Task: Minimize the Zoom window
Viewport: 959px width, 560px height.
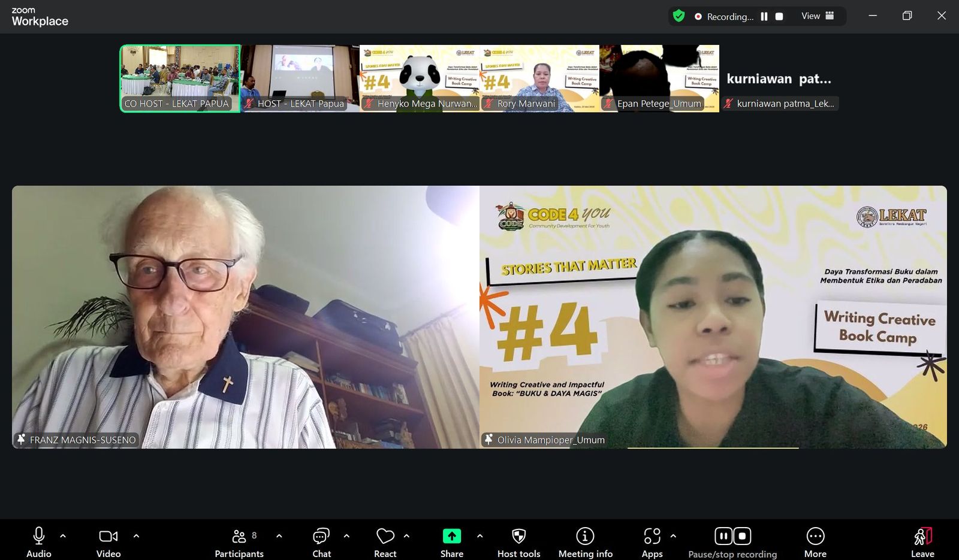Action: [873, 16]
